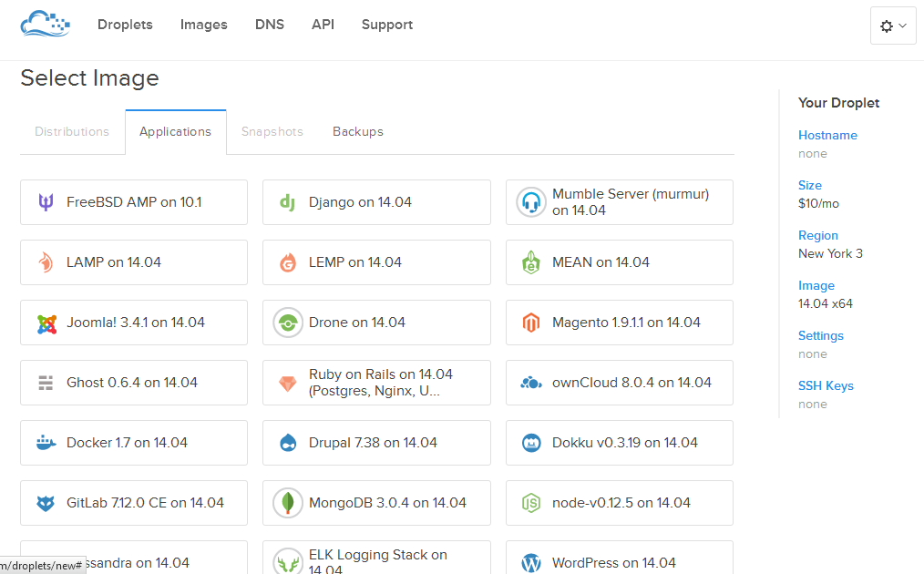Select FreeBSD AMP on 10.1 image
This screenshot has width=924, height=574.
point(134,202)
